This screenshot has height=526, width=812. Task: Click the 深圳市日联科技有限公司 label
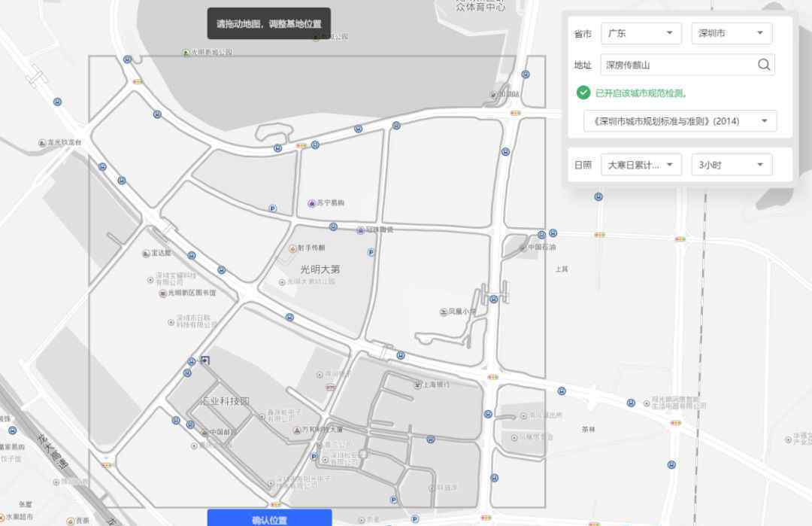point(197,321)
